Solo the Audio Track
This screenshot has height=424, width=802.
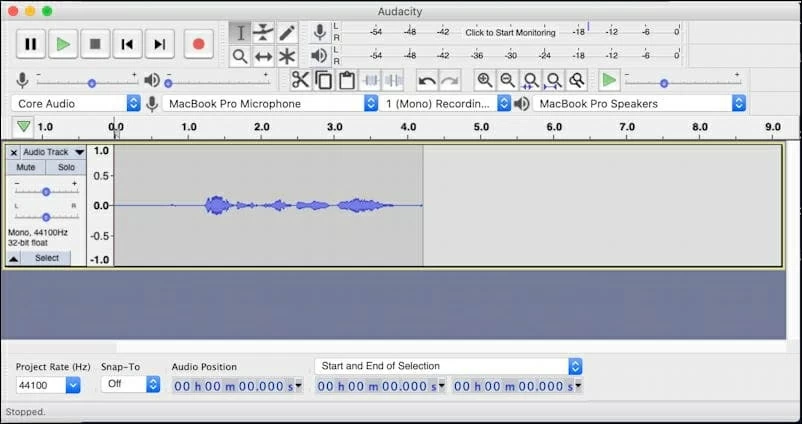click(66, 167)
